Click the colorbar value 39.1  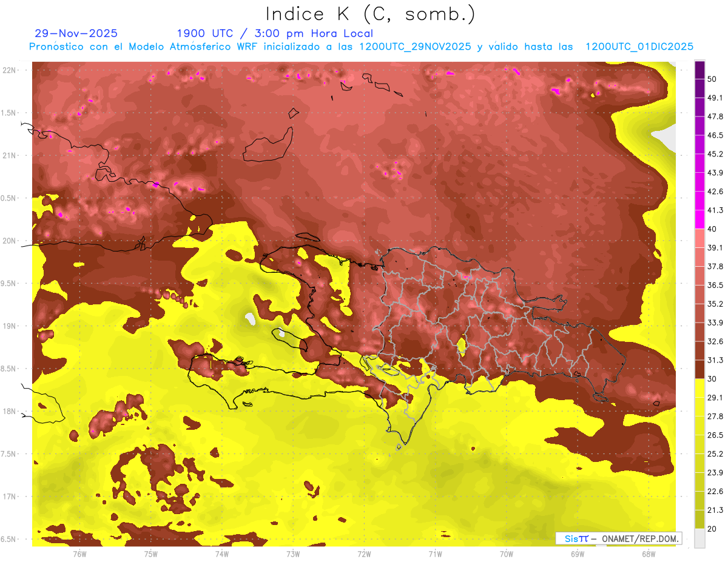click(715, 247)
